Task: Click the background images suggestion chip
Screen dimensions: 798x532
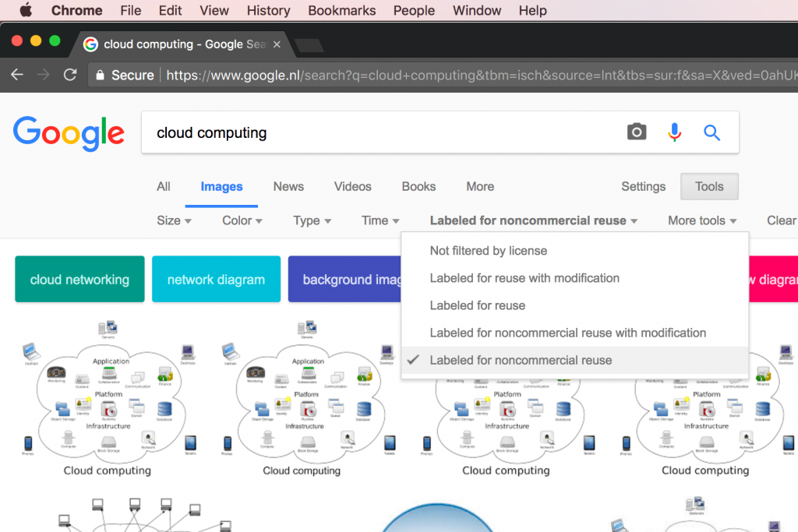Action: pos(344,279)
